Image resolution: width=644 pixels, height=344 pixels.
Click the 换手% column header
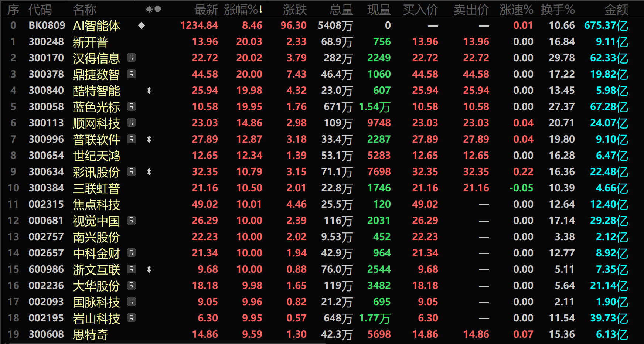pyautogui.click(x=557, y=10)
